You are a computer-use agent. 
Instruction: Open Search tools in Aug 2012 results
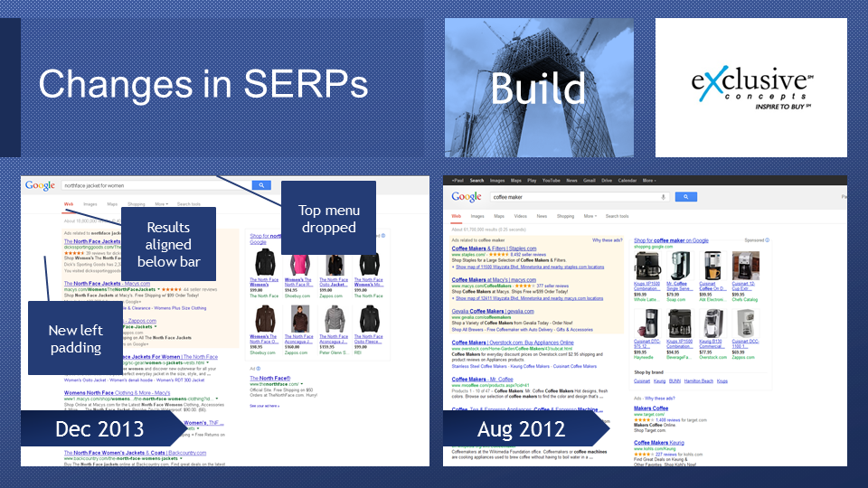click(617, 216)
